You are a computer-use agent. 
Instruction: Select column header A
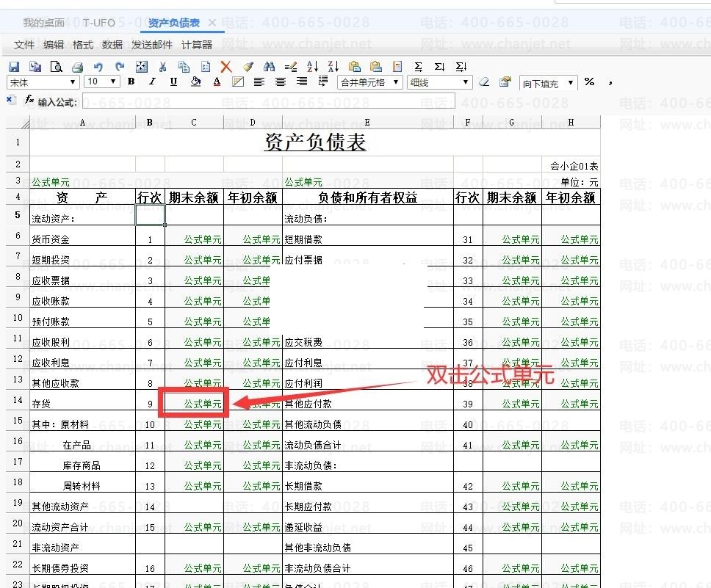pyautogui.click(x=82, y=123)
